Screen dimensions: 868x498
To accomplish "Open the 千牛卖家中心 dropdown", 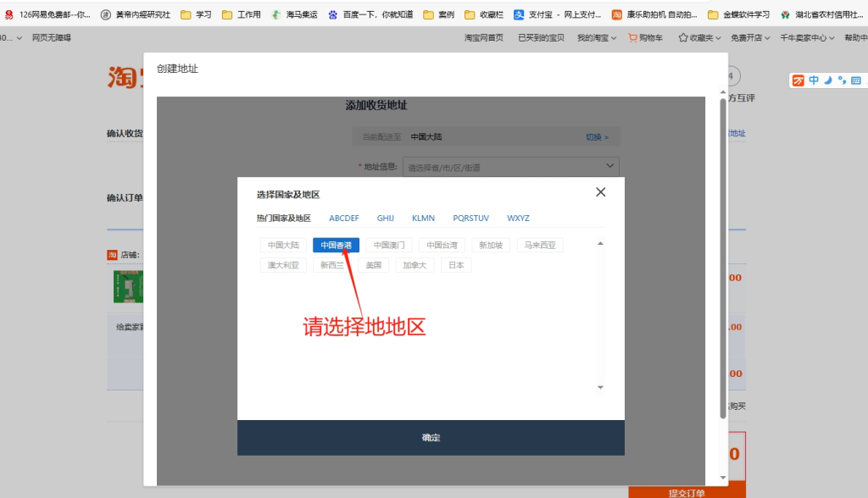I will tap(807, 37).
